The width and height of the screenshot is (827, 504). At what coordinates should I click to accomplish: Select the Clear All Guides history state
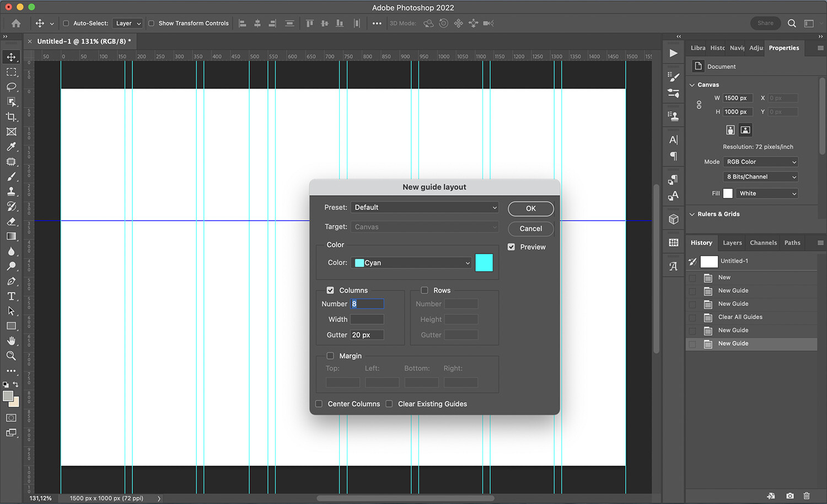(740, 317)
